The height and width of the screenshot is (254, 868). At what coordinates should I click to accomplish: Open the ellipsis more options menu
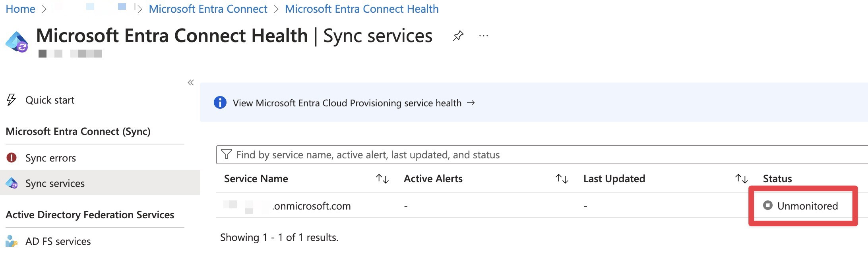(483, 36)
